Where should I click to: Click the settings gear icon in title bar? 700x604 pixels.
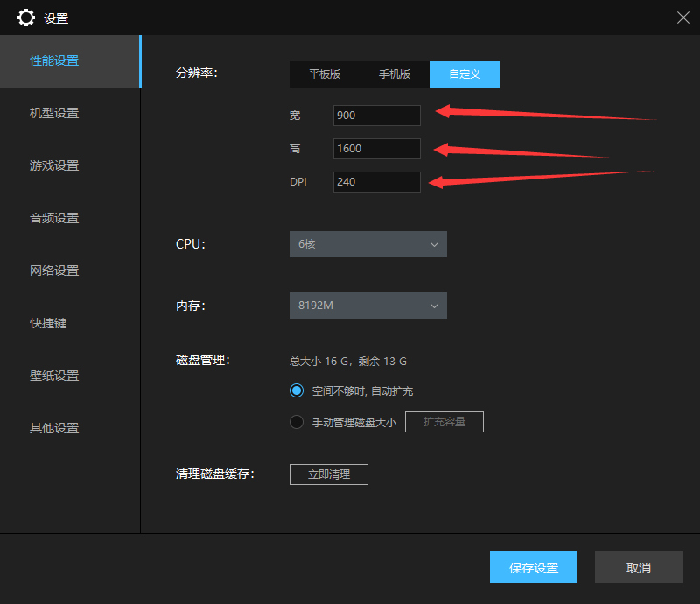coord(26,18)
